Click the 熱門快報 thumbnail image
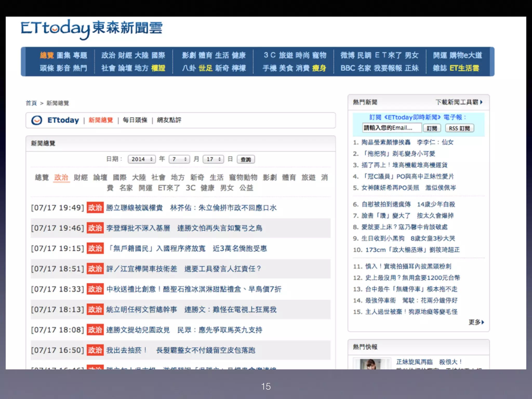 (371, 364)
